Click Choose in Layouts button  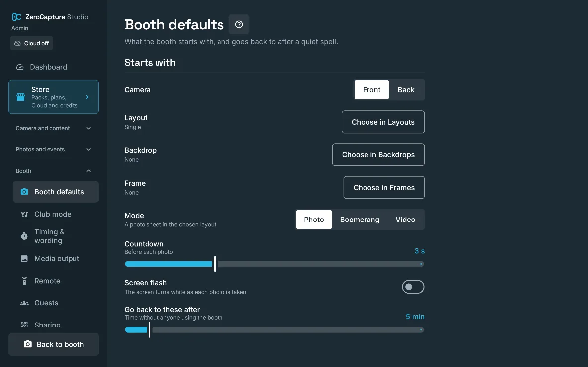pos(383,122)
